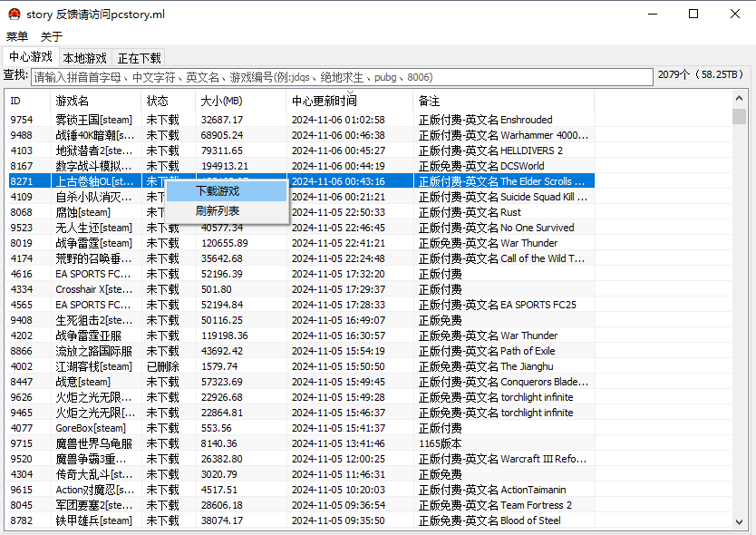Screen dimensions: 756x535
Task: Select the row 魔兽世界乌龟服
Action: click(x=301, y=443)
